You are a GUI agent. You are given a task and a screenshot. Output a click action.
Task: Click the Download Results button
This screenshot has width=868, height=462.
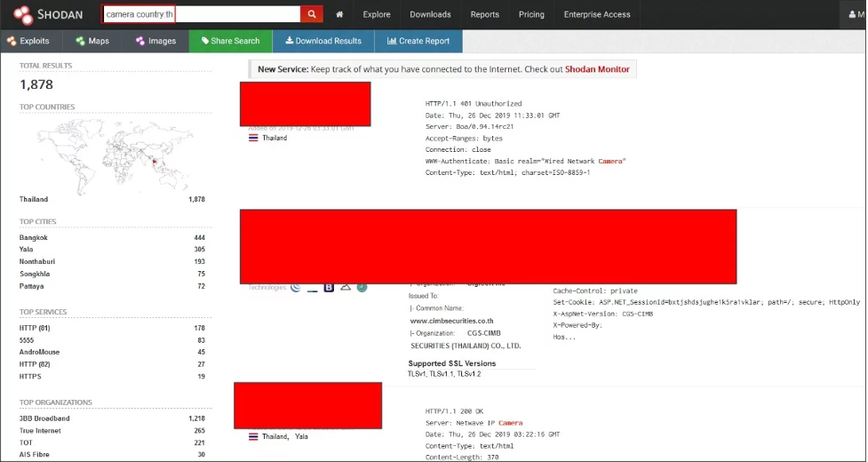pos(323,41)
